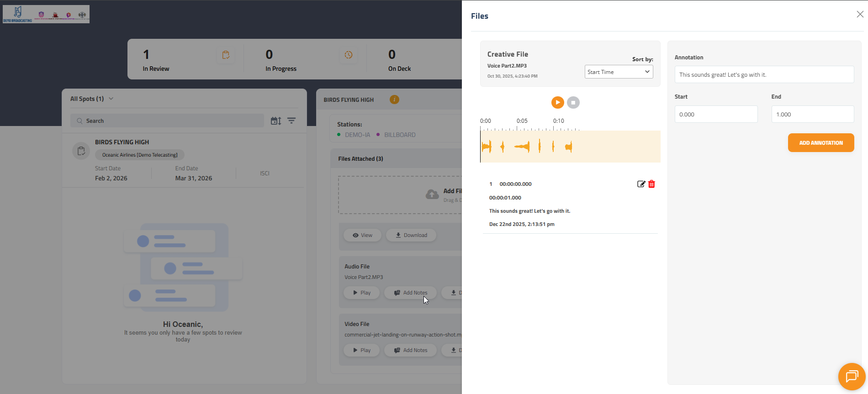868x394 pixels.
Task: Click the In Review clipboard icon
Action: tap(226, 55)
